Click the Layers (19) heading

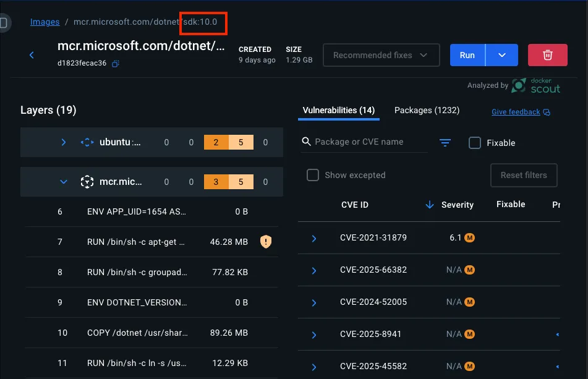point(48,110)
